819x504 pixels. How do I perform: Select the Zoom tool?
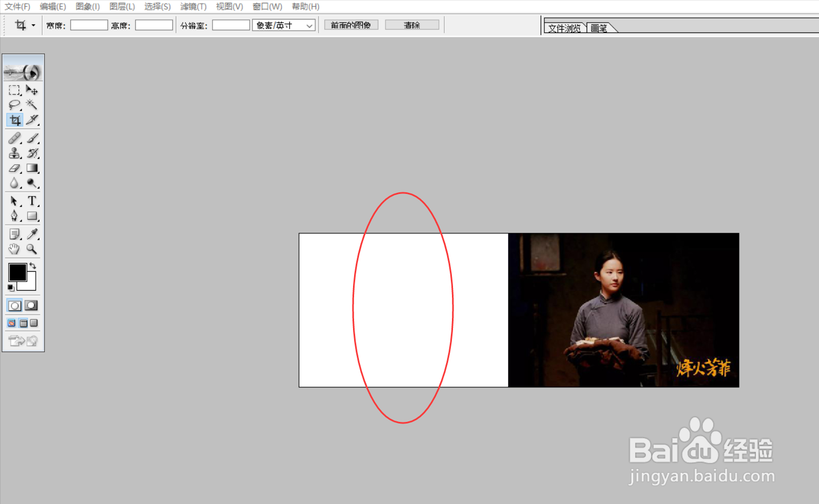point(32,249)
